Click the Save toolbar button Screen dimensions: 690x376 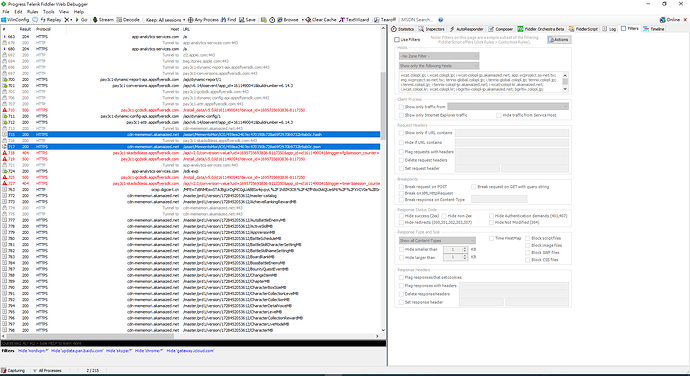point(247,20)
